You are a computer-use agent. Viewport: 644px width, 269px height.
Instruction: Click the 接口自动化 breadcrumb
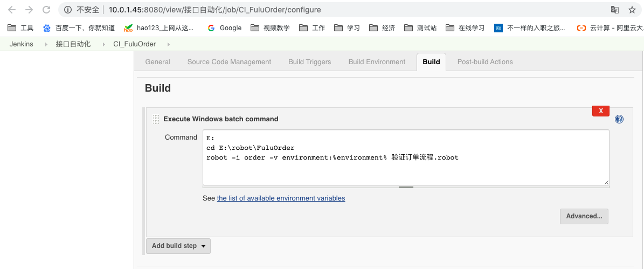(73, 44)
